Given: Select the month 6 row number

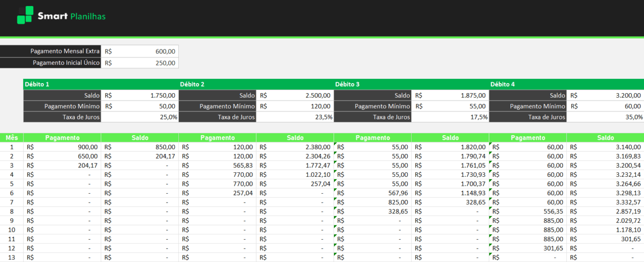Looking at the screenshot, I should [x=11, y=193].
